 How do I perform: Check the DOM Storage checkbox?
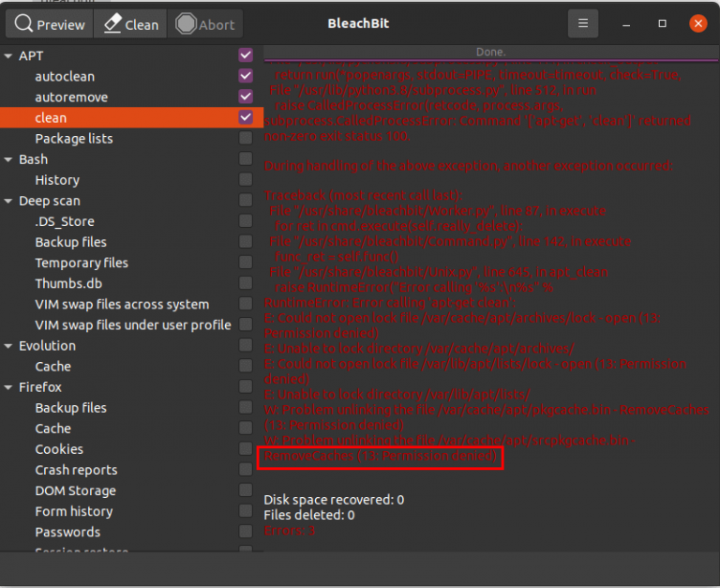pos(246,490)
